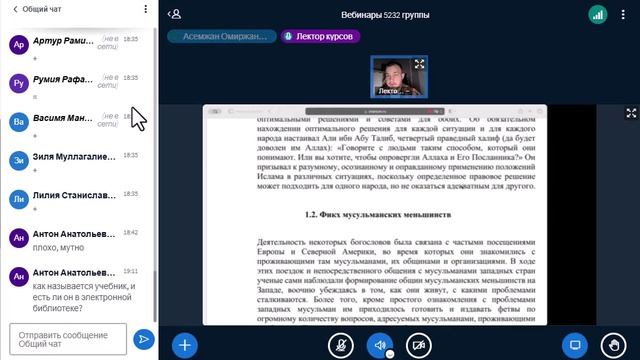The image size is (640, 360).
Task: Make the presentation fullscreen
Action: pyautogui.click(x=631, y=113)
